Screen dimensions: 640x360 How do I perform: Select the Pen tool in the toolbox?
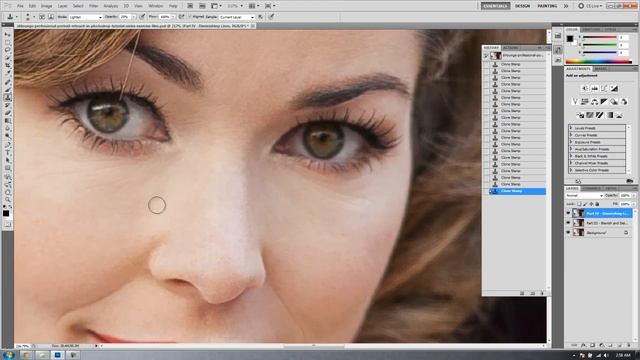point(7,144)
